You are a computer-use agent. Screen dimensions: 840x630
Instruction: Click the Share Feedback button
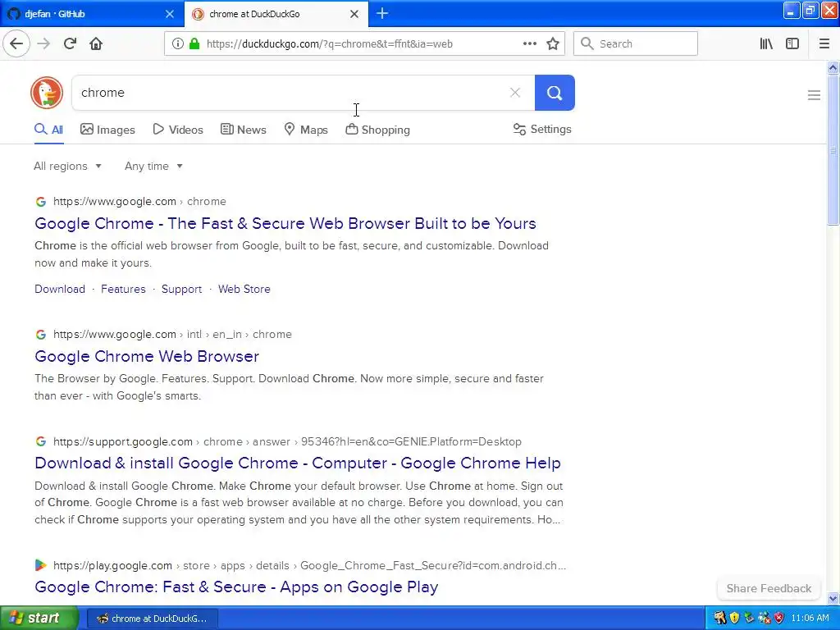pos(769,588)
